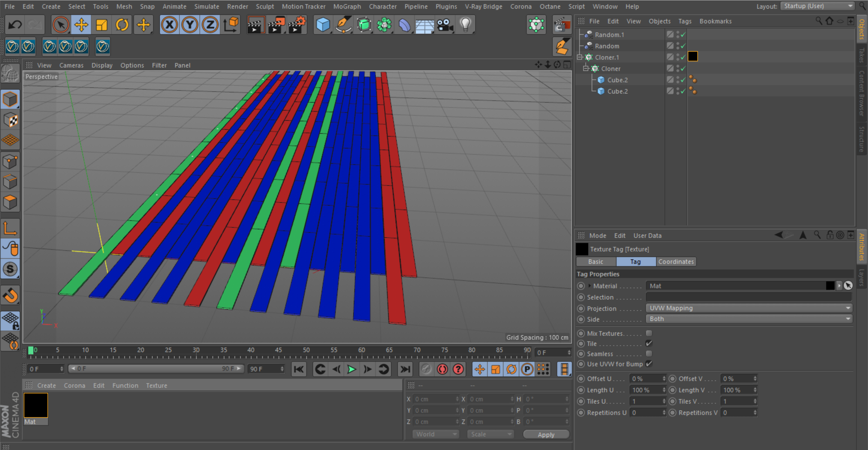Add a camera object
The image size is (868, 450).
[x=445, y=25]
